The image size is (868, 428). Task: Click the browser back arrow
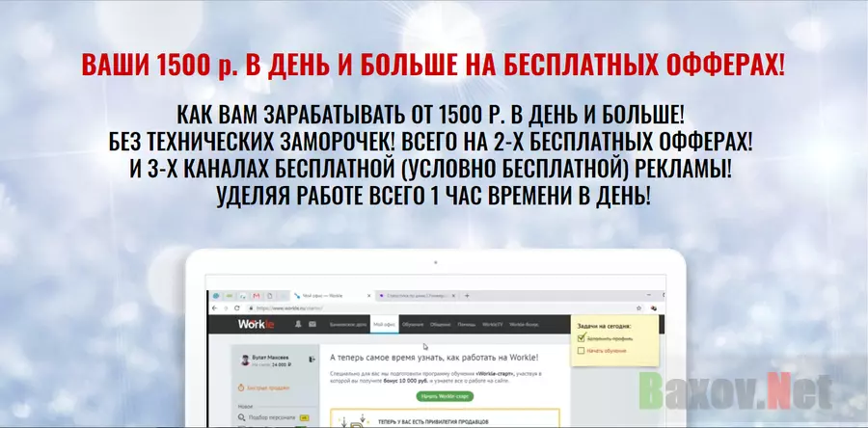(214, 308)
